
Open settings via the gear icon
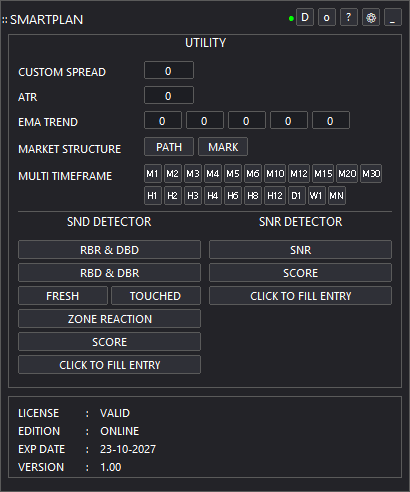pos(371,17)
